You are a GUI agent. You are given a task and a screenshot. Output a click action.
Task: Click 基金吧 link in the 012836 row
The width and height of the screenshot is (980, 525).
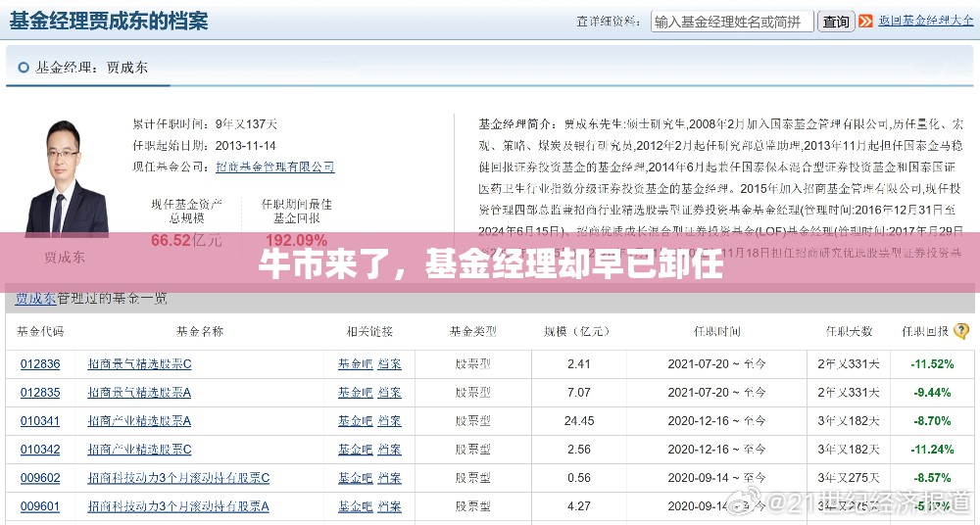coord(355,363)
